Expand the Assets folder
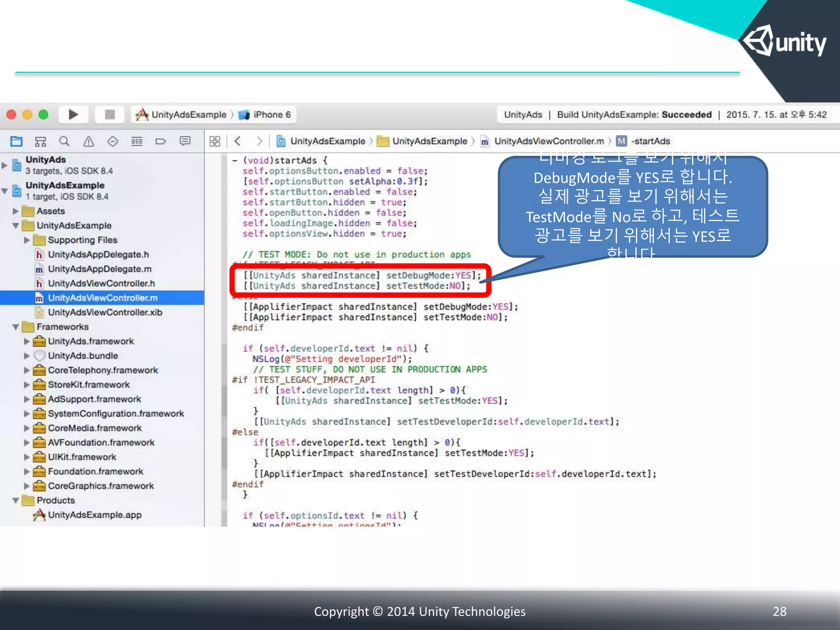 [x=16, y=211]
